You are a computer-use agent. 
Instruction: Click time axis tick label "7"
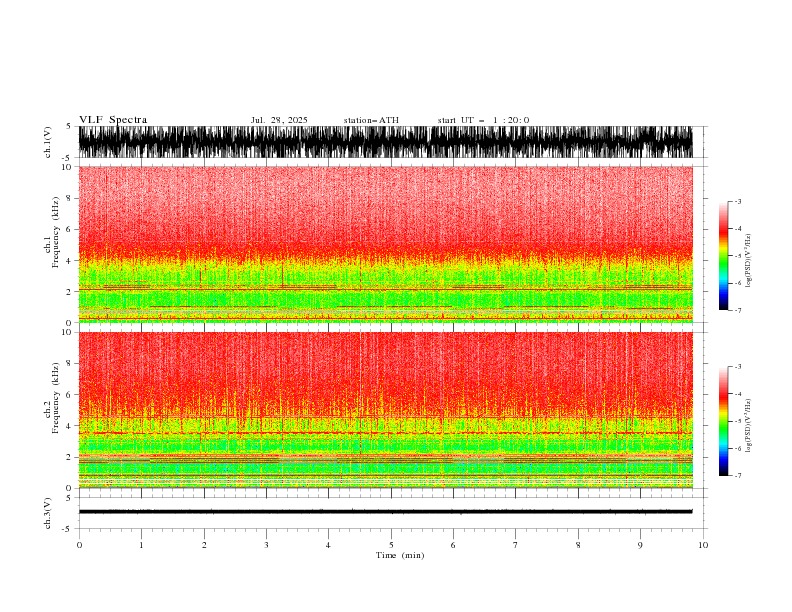tap(516, 545)
